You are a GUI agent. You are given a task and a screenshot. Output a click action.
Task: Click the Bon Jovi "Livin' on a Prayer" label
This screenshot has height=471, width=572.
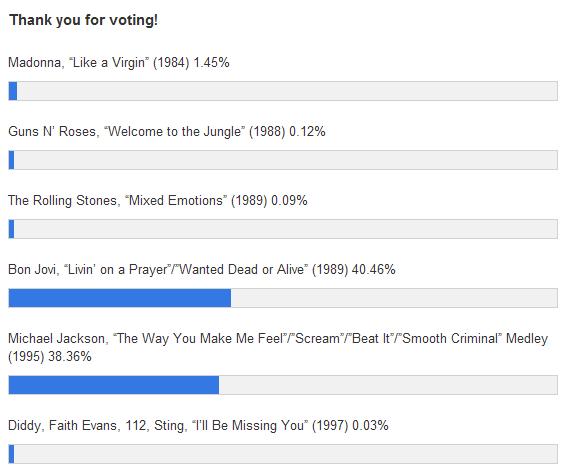[x=178, y=269]
